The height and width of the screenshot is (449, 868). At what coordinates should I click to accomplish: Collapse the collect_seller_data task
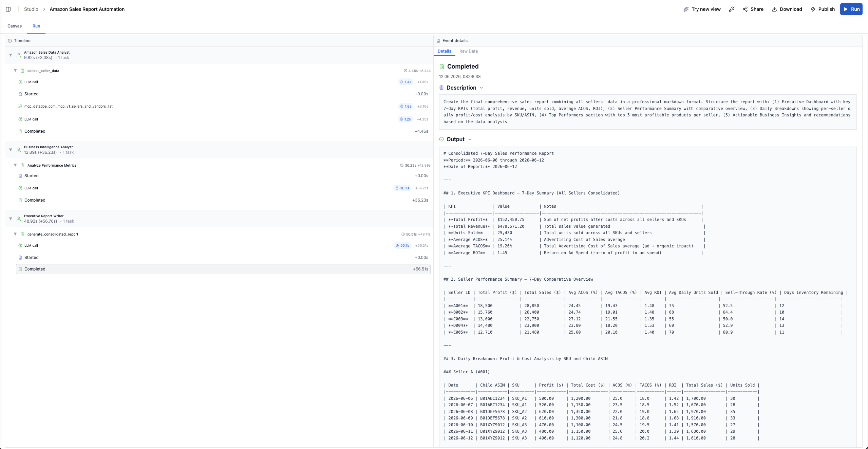point(15,71)
